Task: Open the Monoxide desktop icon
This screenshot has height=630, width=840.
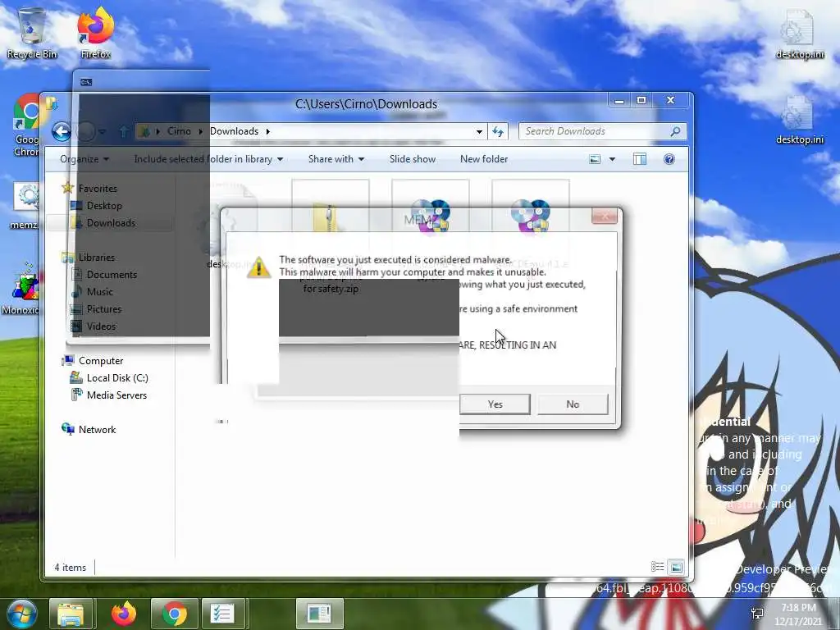Action: pyautogui.click(x=21, y=290)
